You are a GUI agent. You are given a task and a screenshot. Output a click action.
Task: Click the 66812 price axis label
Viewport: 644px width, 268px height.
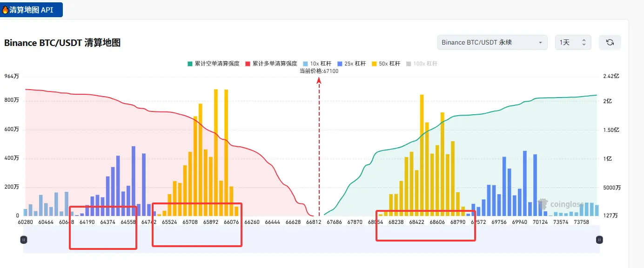[x=314, y=222]
